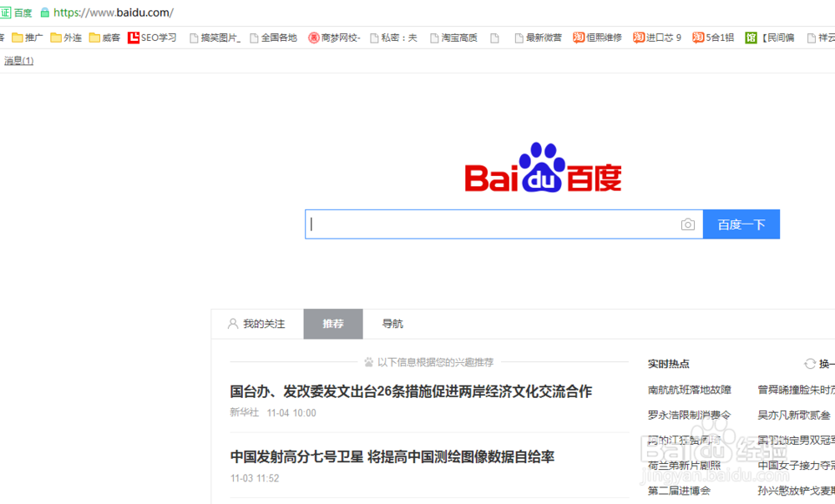Switch to the 推荐 tab
This screenshot has width=835, height=504.
[x=333, y=324]
